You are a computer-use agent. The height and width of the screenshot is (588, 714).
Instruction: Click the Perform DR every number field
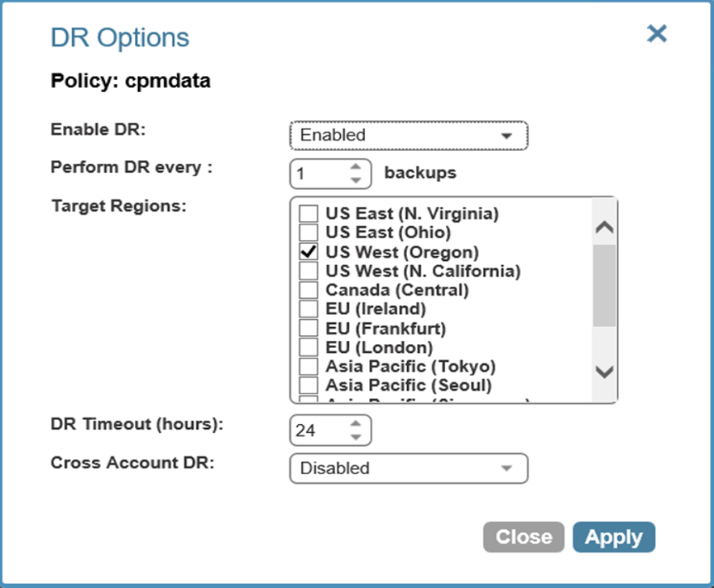tap(317, 174)
